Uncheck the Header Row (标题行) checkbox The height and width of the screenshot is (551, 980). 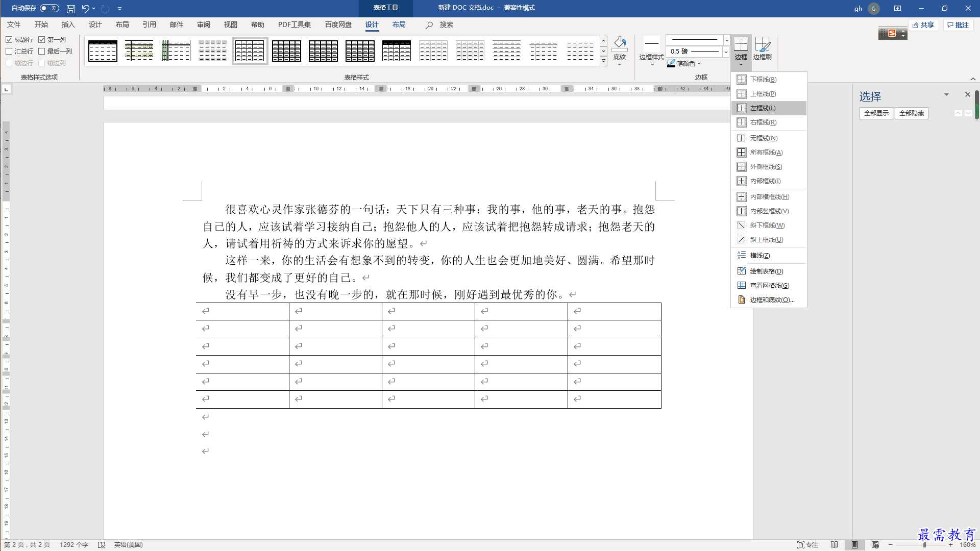coord(9,40)
